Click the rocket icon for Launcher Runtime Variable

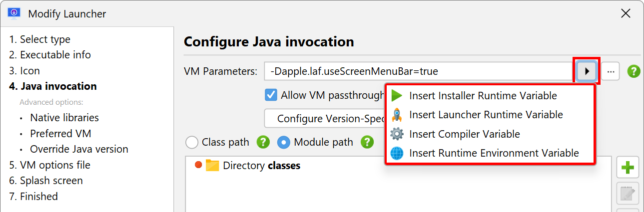point(397,115)
